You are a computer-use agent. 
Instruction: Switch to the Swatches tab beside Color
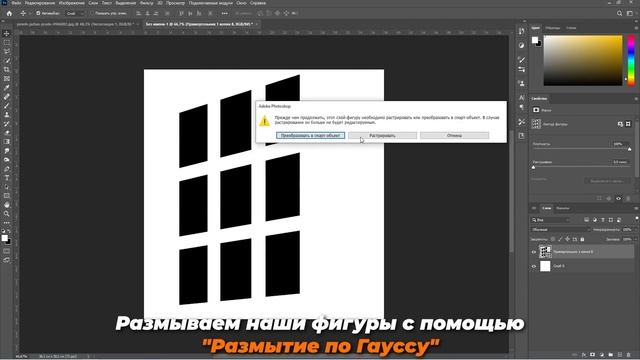pyautogui.click(x=553, y=28)
